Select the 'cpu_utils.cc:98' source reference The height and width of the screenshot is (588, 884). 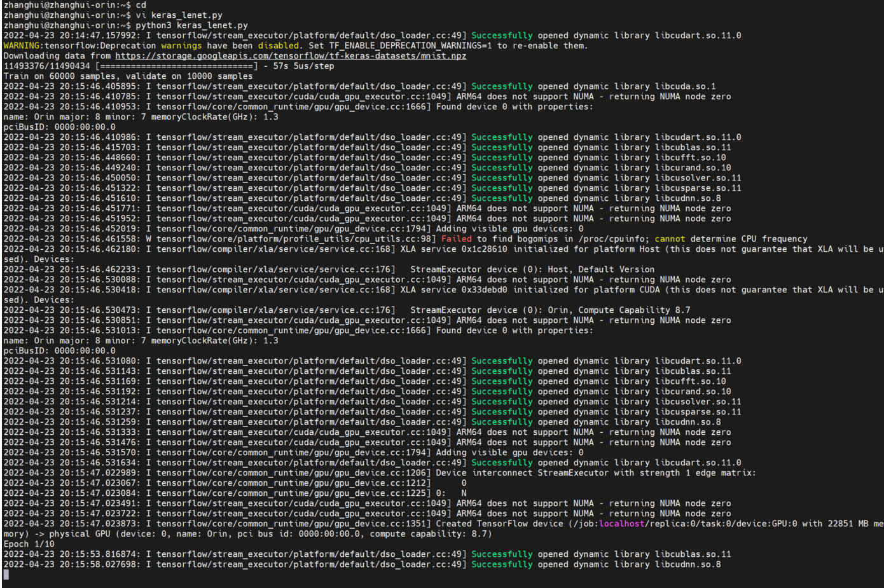393,239
